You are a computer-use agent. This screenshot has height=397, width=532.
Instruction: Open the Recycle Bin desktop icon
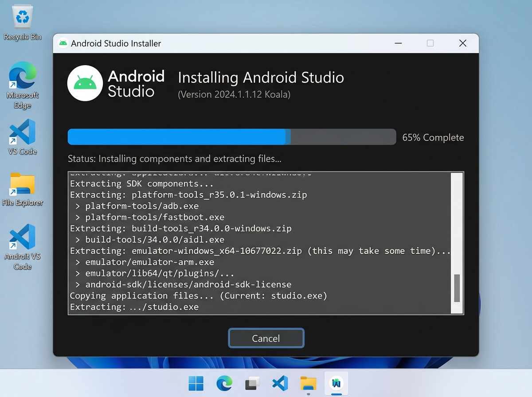22,23
